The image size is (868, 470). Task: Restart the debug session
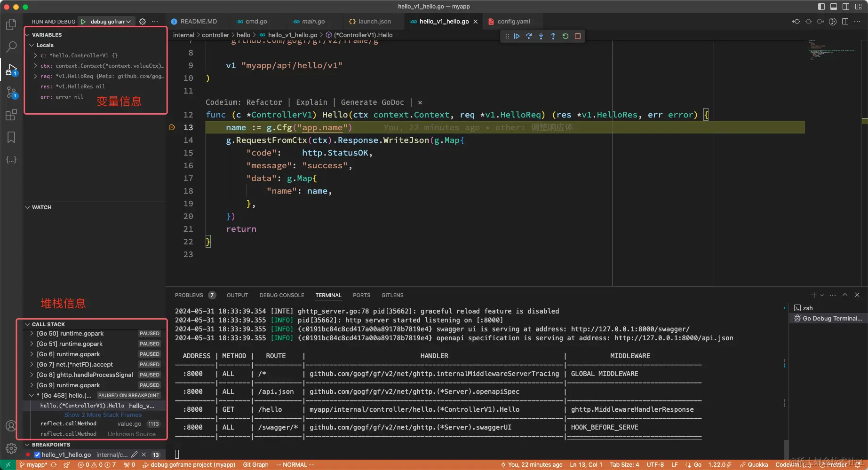pyautogui.click(x=565, y=36)
